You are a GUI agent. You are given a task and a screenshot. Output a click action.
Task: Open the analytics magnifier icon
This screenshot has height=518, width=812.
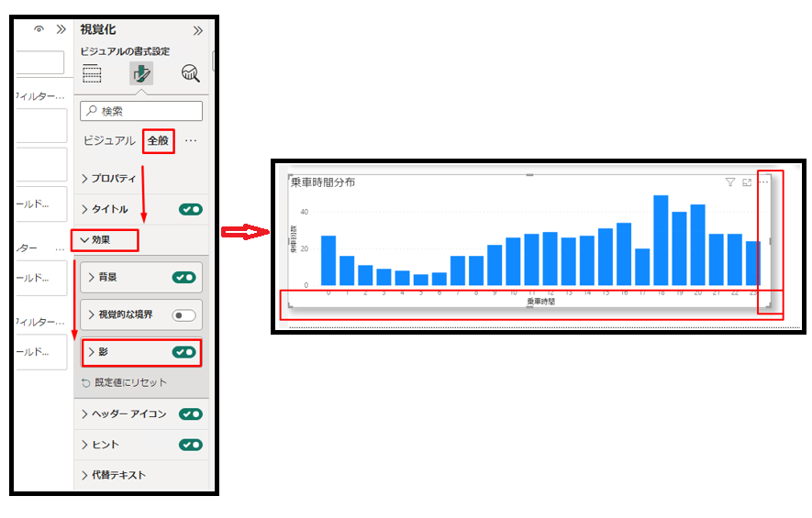(x=191, y=73)
